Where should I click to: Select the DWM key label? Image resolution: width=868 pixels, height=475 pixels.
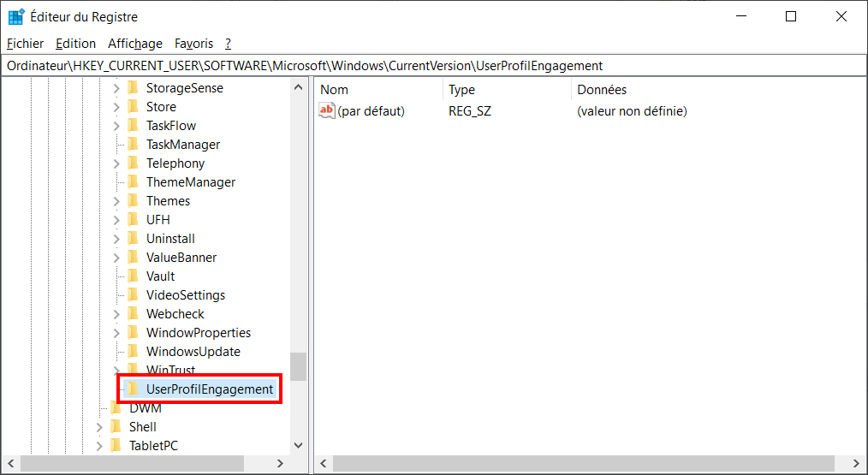[x=145, y=408]
